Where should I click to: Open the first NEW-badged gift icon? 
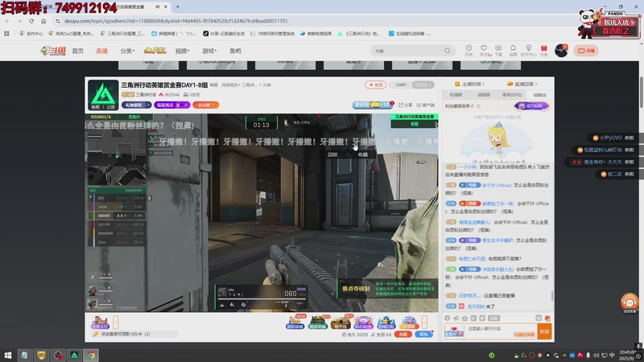click(295, 323)
